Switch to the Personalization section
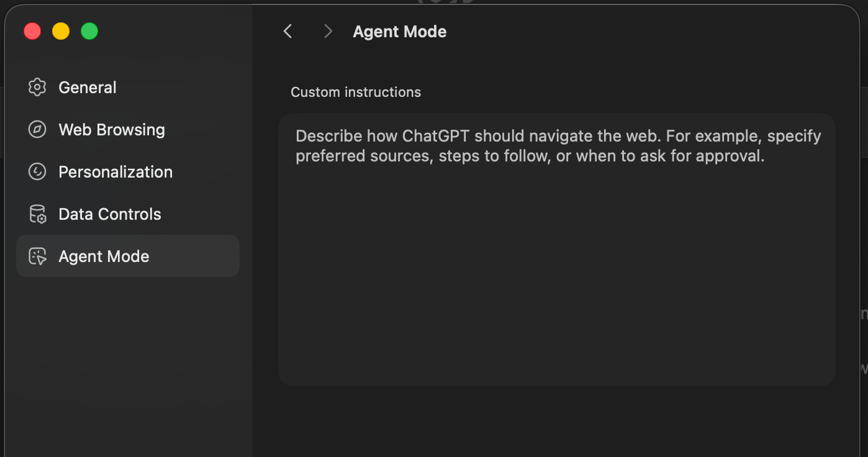Viewport: 868px width, 457px height. pyautogui.click(x=128, y=172)
